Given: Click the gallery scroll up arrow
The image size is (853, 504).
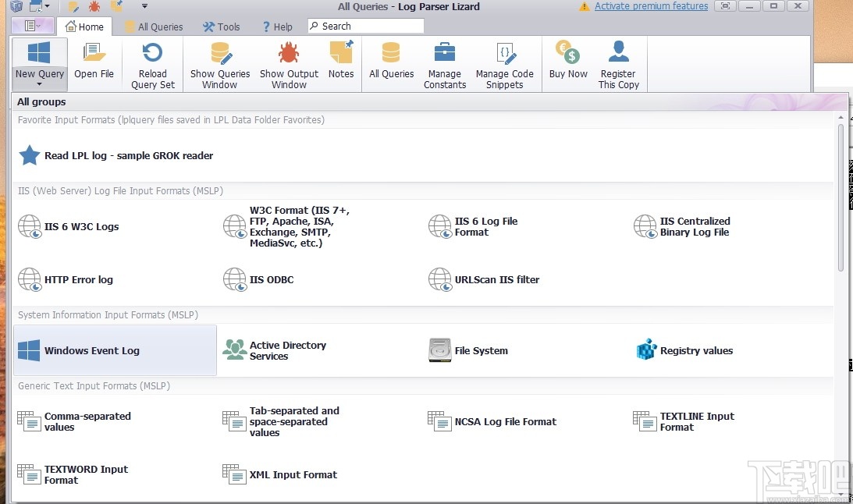Looking at the screenshot, I should tap(841, 118).
